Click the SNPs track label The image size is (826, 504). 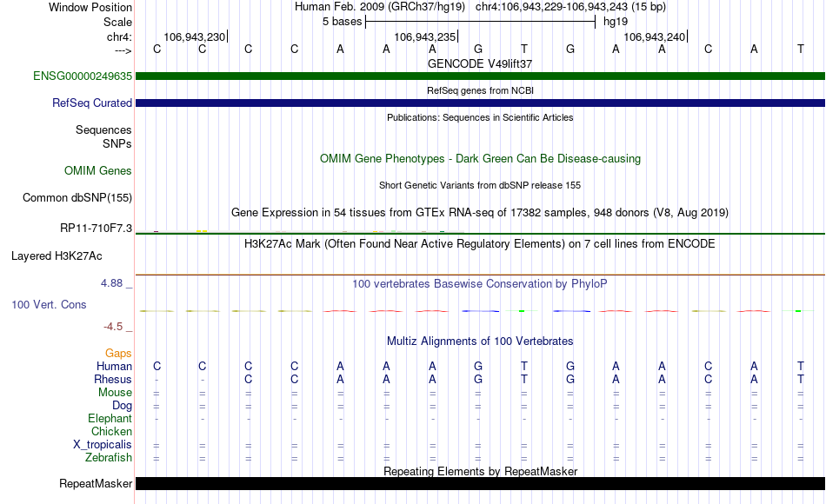click(117, 143)
